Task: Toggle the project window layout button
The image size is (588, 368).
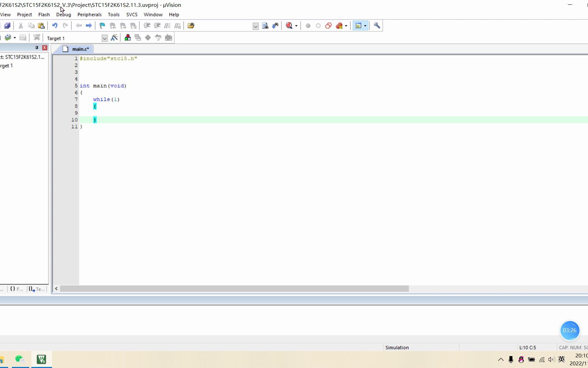Action: pyautogui.click(x=358, y=26)
